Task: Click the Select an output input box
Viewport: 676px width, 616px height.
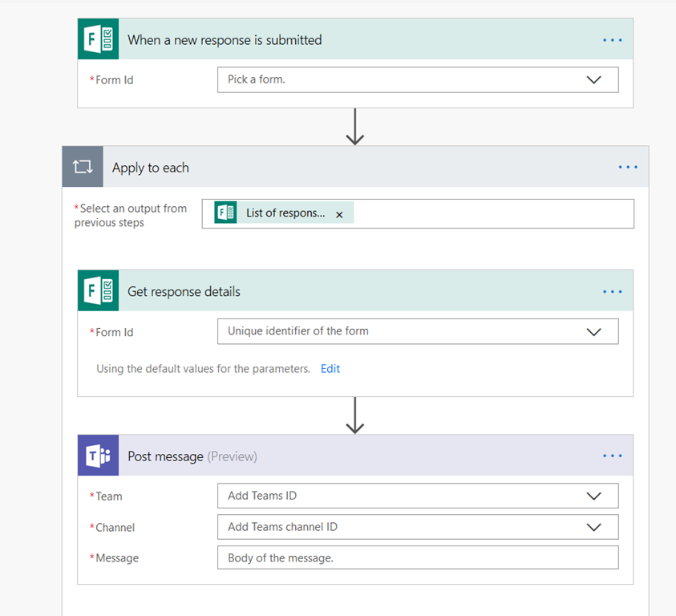Action: (x=489, y=214)
